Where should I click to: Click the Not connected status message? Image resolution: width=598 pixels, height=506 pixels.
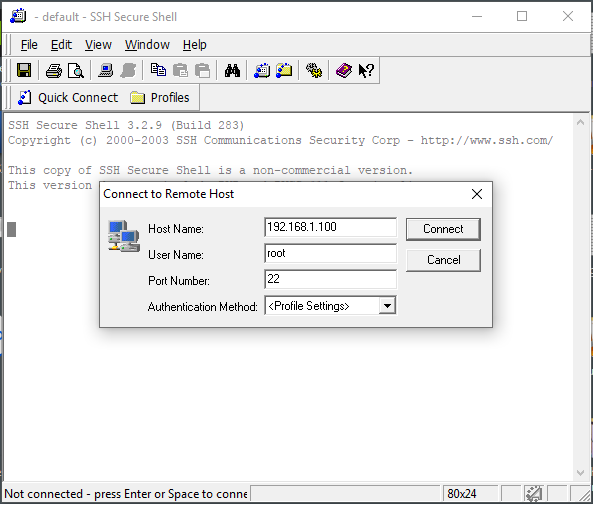click(x=126, y=494)
